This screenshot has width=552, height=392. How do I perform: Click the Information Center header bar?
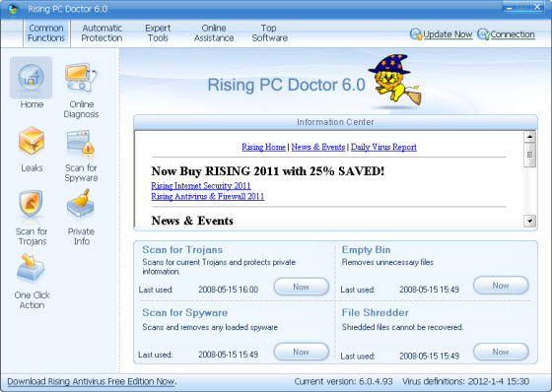tap(335, 122)
